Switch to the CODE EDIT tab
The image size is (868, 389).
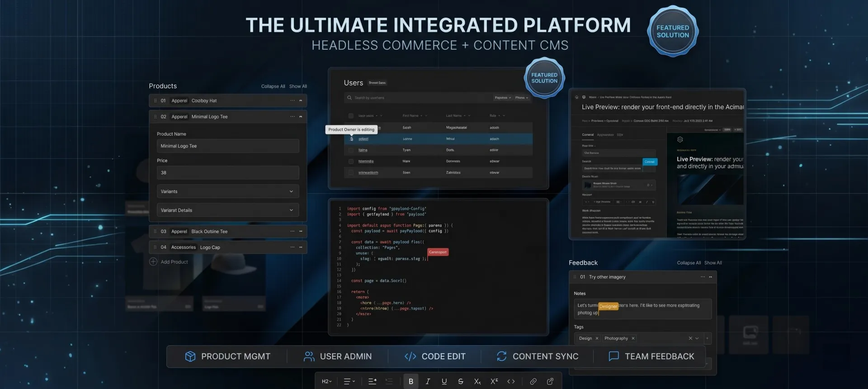(435, 356)
